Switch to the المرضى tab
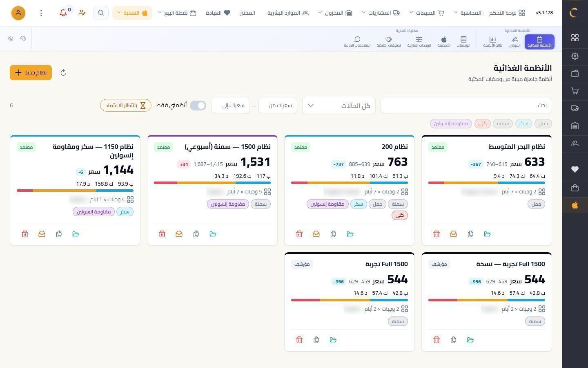The image size is (588, 368). (515, 42)
